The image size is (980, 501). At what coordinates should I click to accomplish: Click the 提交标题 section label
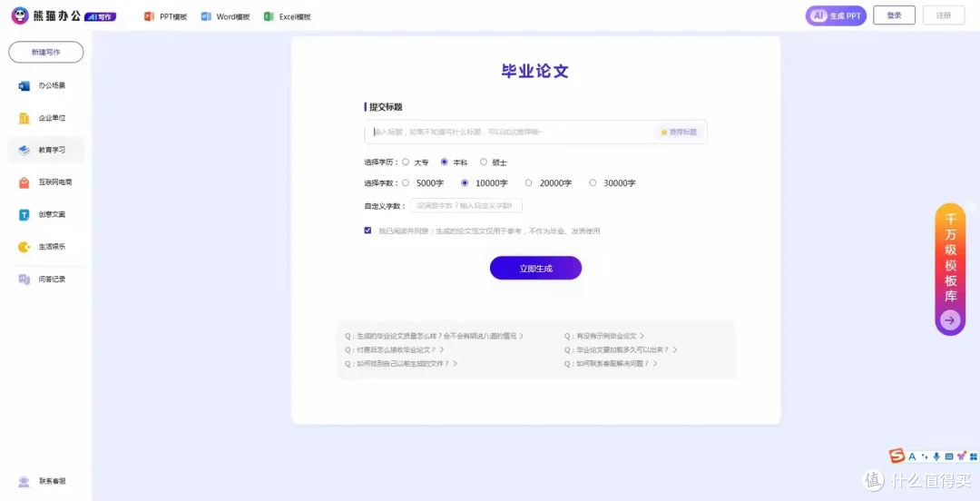(386, 107)
